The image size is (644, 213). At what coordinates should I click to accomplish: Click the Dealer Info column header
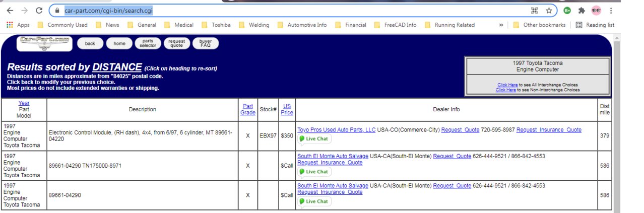(446, 109)
